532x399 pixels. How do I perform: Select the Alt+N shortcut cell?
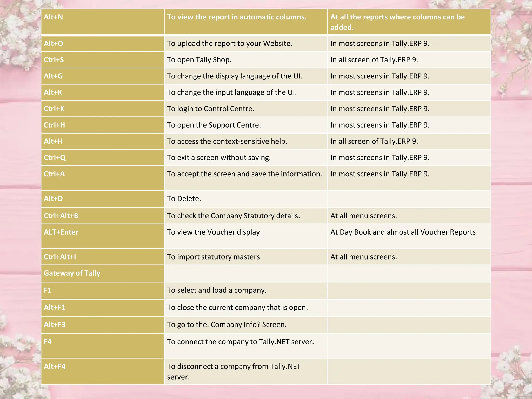coord(103,22)
